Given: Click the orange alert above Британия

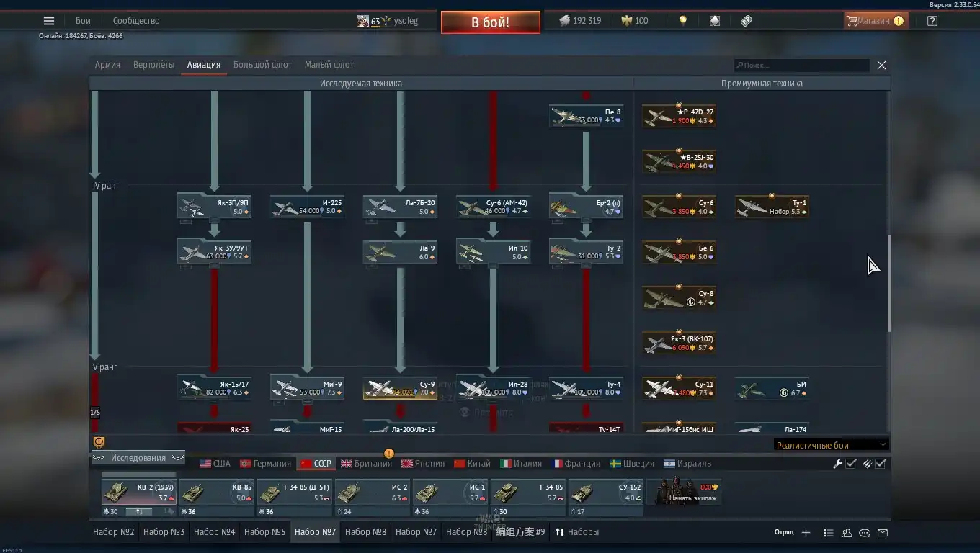Looking at the screenshot, I should pos(389,454).
